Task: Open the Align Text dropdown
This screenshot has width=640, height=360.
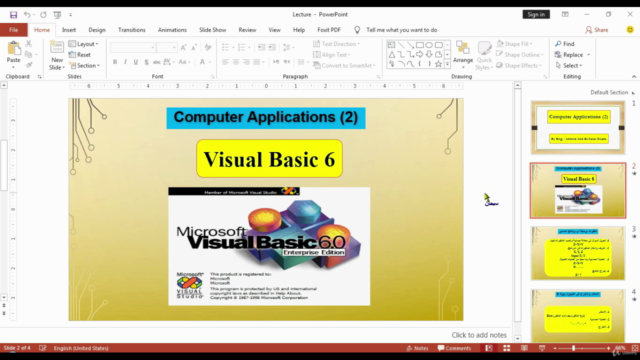Action: point(331,55)
